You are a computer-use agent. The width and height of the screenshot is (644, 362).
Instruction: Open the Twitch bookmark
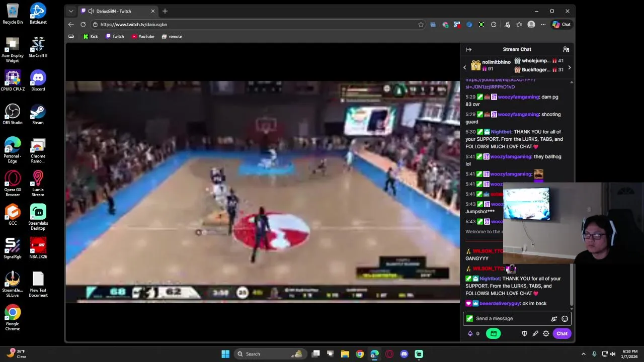point(115,36)
